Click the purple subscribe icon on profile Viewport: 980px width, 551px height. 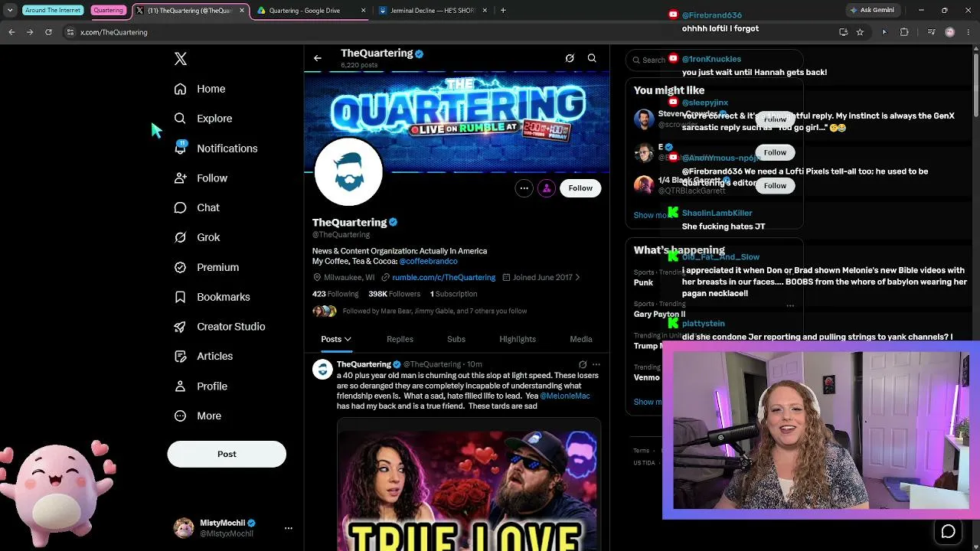pyautogui.click(x=546, y=188)
